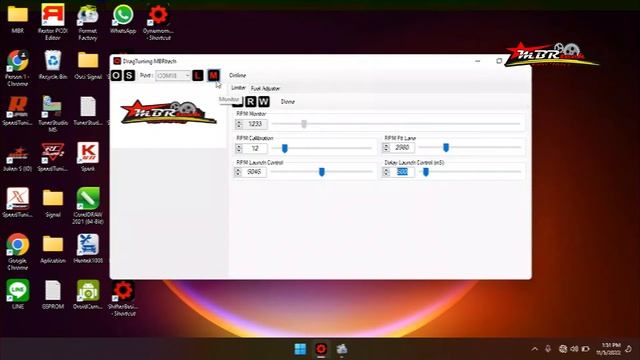640x360 pixels.
Task: Click the Done status text
Action: pos(288,102)
